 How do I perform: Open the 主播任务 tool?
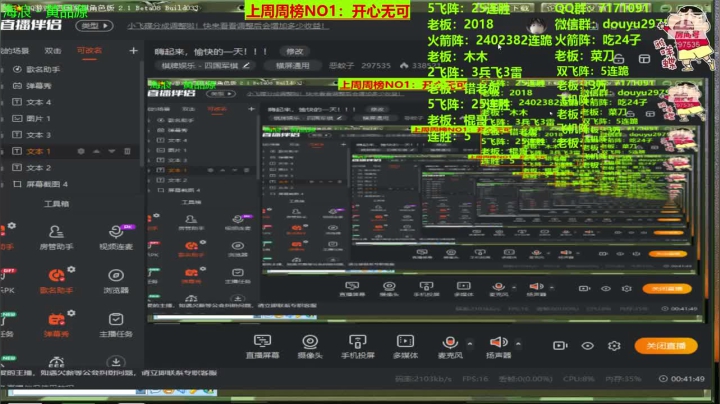(116, 325)
